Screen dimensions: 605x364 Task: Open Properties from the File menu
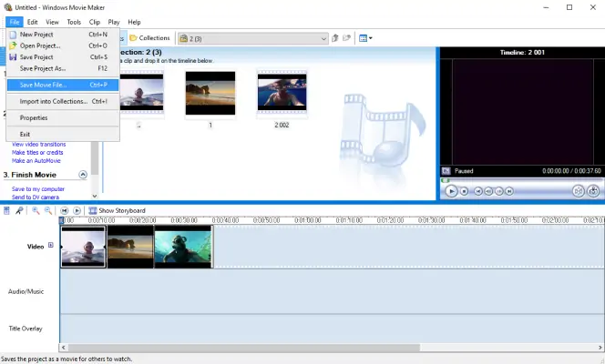point(63,118)
